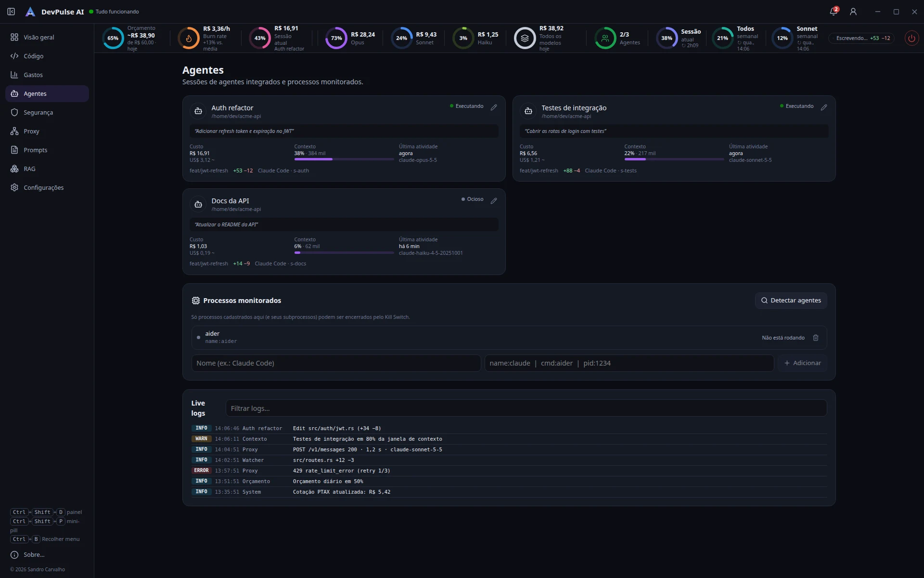This screenshot has width=924, height=578.
Task: Click the Todos os modelos layers icon
Action: [x=525, y=38]
